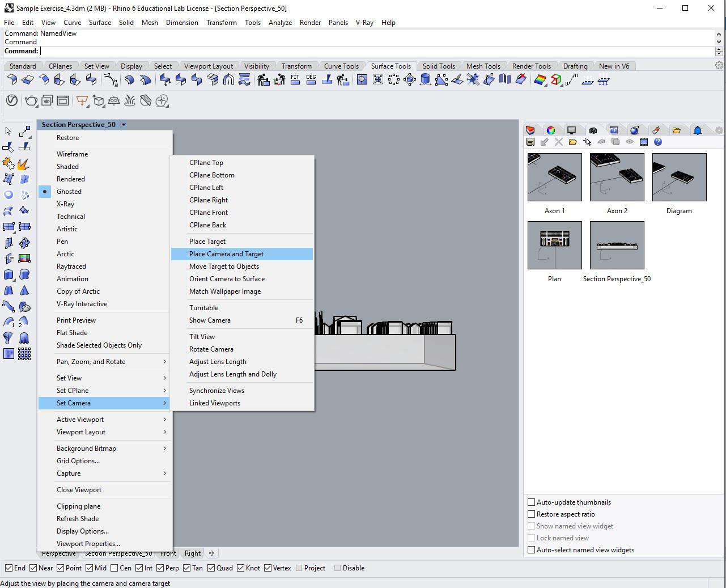Choose Place Camera and Target
The height and width of the screenshot is (588, 726).
226,254
